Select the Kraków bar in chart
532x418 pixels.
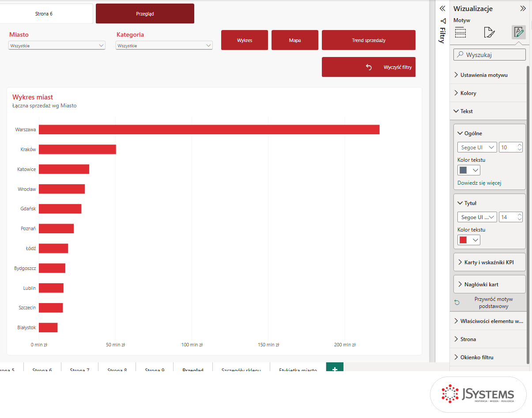coord(77,149)
